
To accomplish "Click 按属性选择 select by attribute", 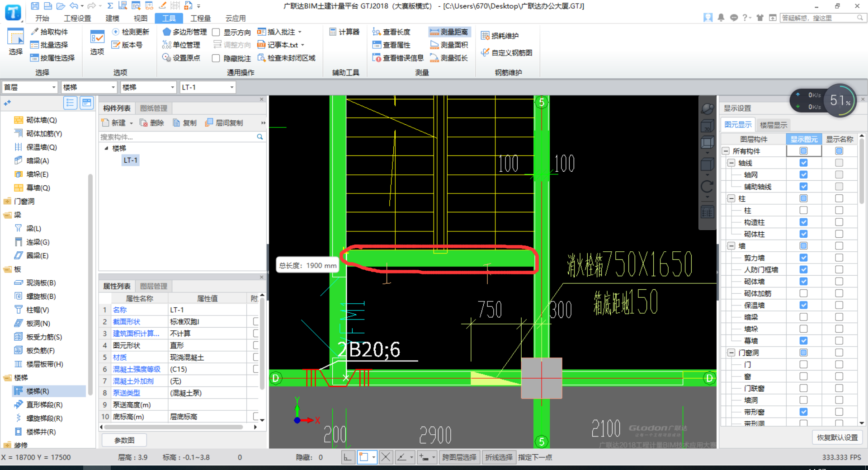I will [52, 58].
